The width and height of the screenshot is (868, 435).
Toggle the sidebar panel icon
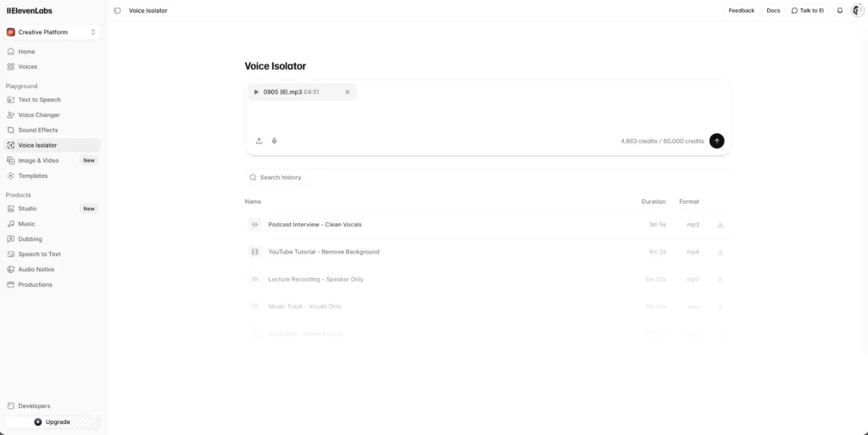point(117,10)
